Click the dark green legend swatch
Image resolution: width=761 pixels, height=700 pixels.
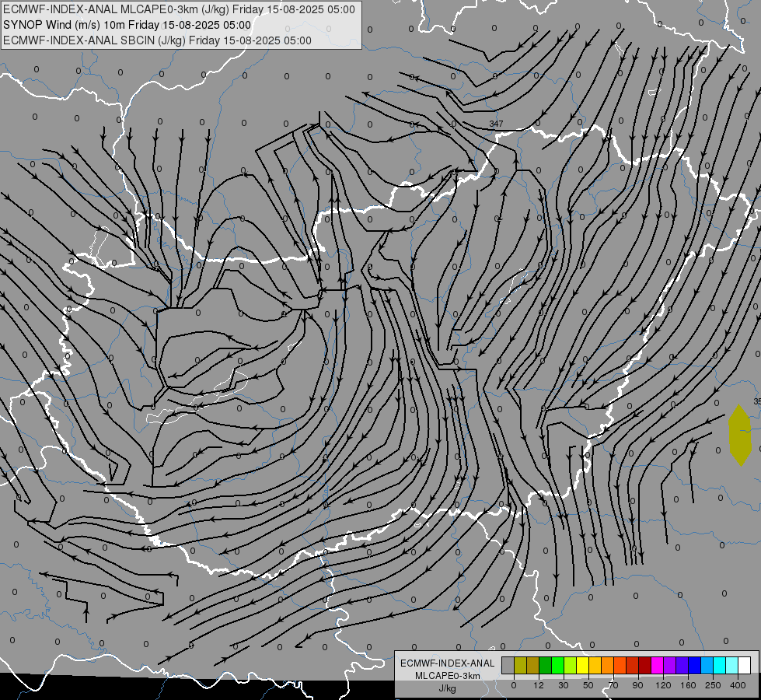pos(546,665)
